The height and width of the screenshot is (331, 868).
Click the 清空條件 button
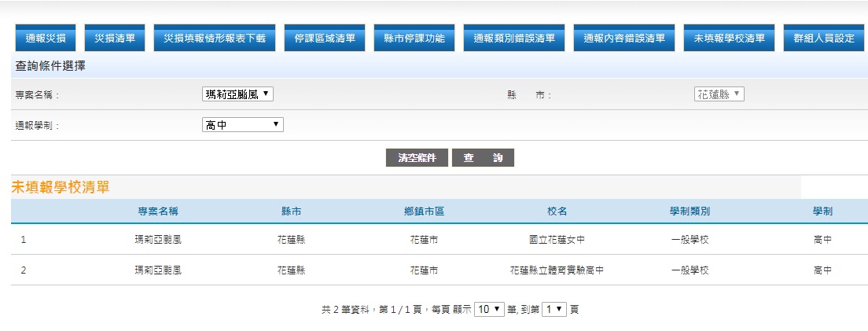pyautogui.click(x=417, y=158)
